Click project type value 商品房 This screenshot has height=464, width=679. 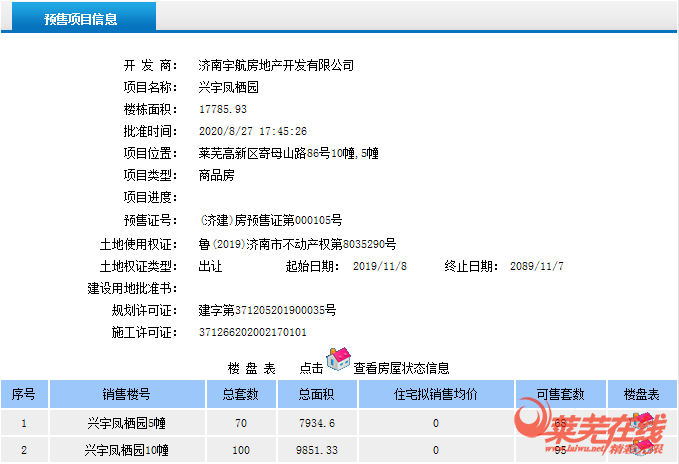pyautogui.click(x=217, y=175)
